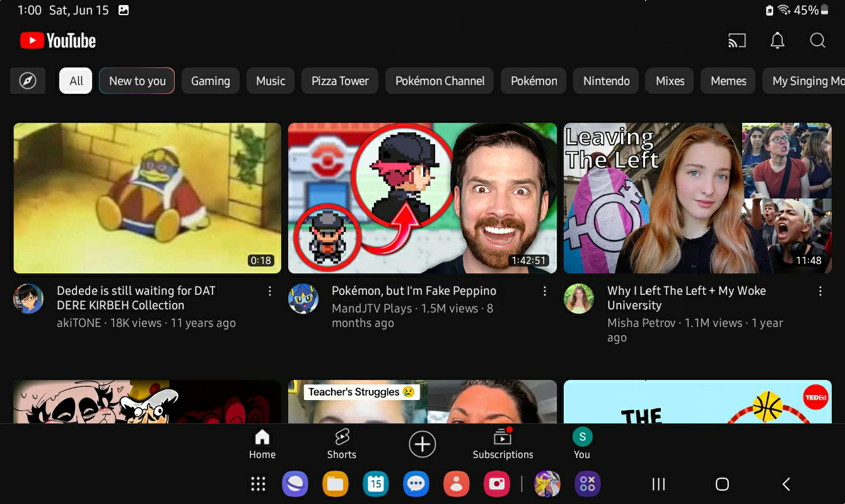Open options for the Dedede video
The width and height of the screenshot is (845, 504).
click(x=270, y=291)
